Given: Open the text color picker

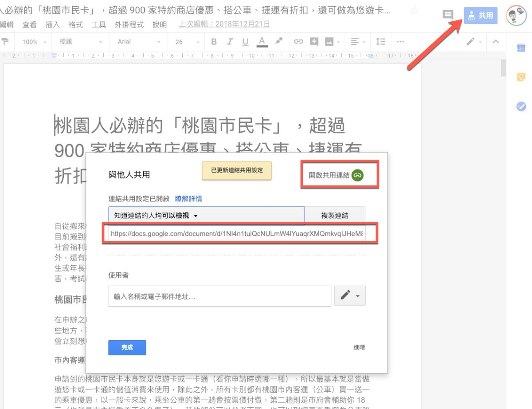Looking at the screenshot, I should [x=262, y=42].
